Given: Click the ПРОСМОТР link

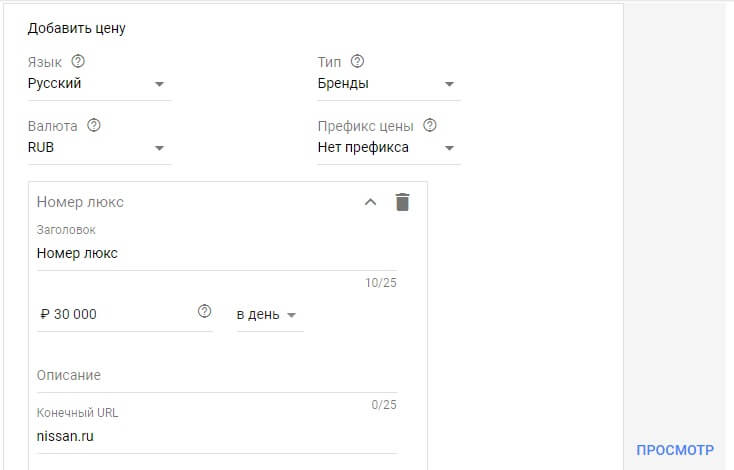Looking at the screenshot, I should (675, 450).
